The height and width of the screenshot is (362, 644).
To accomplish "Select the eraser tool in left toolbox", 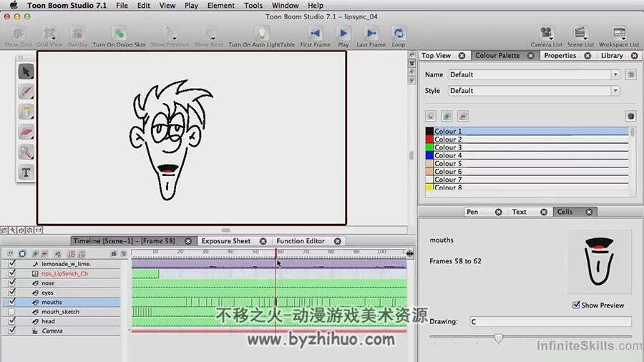I will coord(26,132).
